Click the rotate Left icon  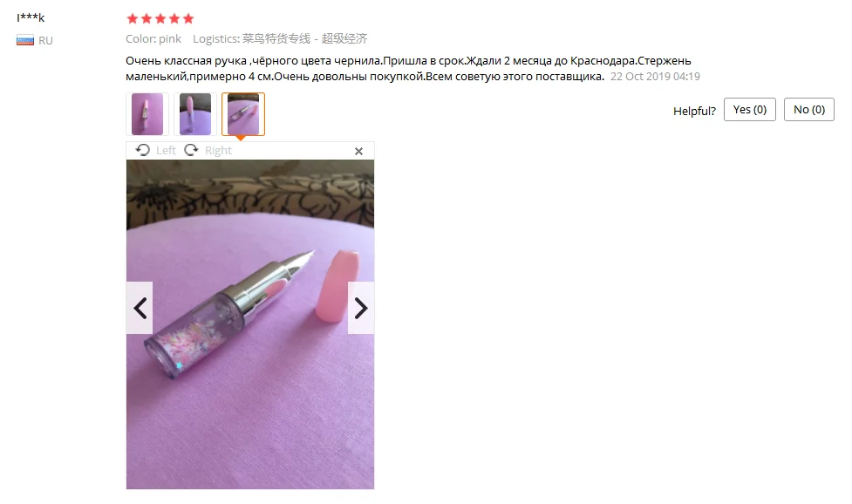[143, 150]
